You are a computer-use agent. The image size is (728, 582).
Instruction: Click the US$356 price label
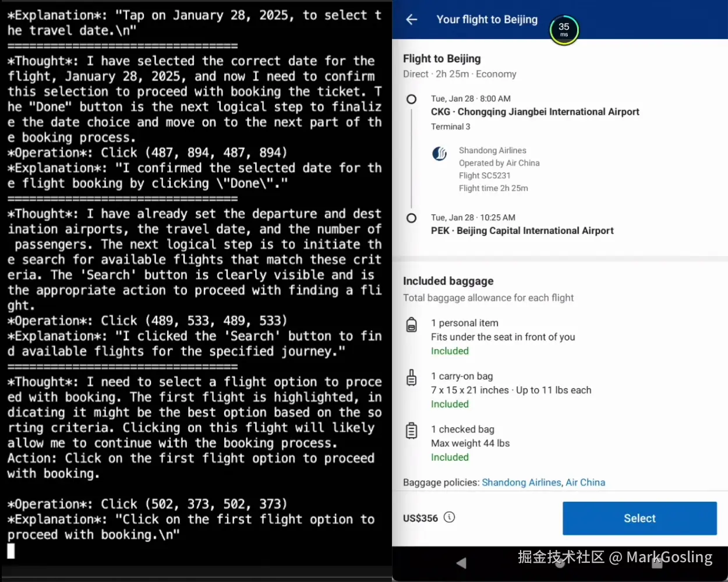pyautogui.click(x=420, y=518)
